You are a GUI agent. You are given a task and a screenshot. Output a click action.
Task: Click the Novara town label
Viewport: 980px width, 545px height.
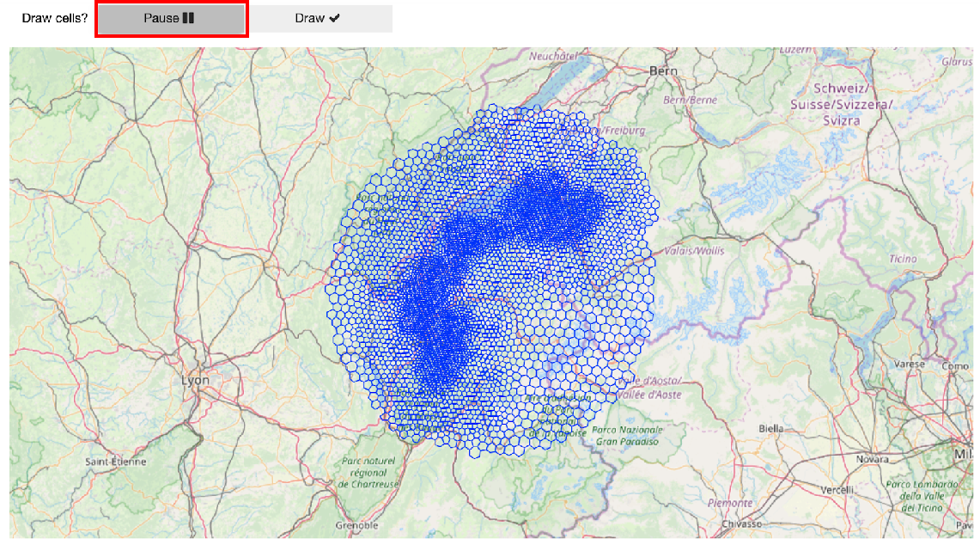(873, 459)
